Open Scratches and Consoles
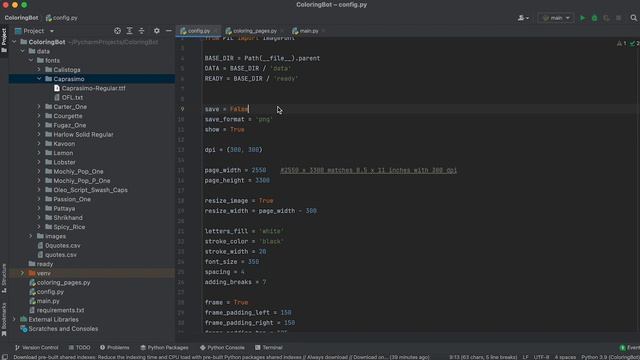Viewport: 640px width, 360px height. pyautogui.click(x=63, y=329)
